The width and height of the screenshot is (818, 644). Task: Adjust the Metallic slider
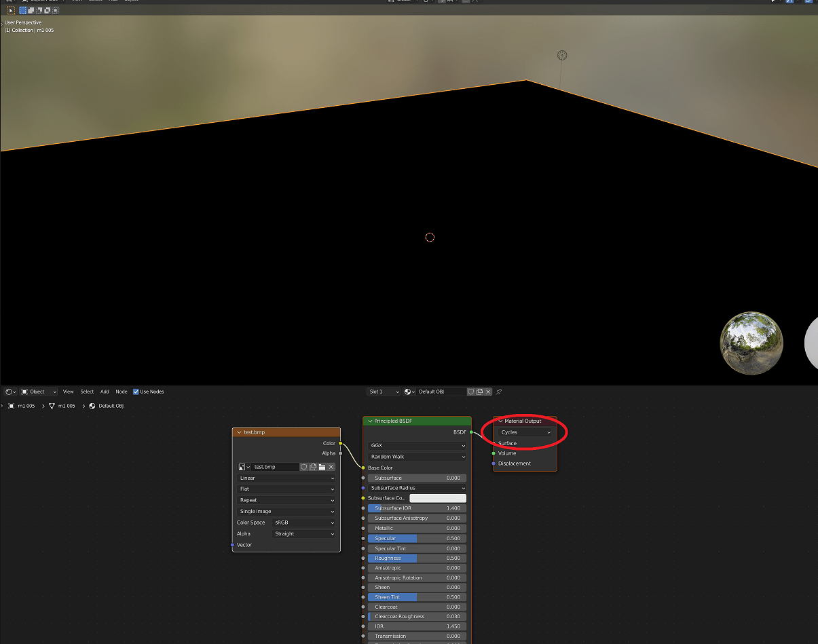[x=417, y=528]
